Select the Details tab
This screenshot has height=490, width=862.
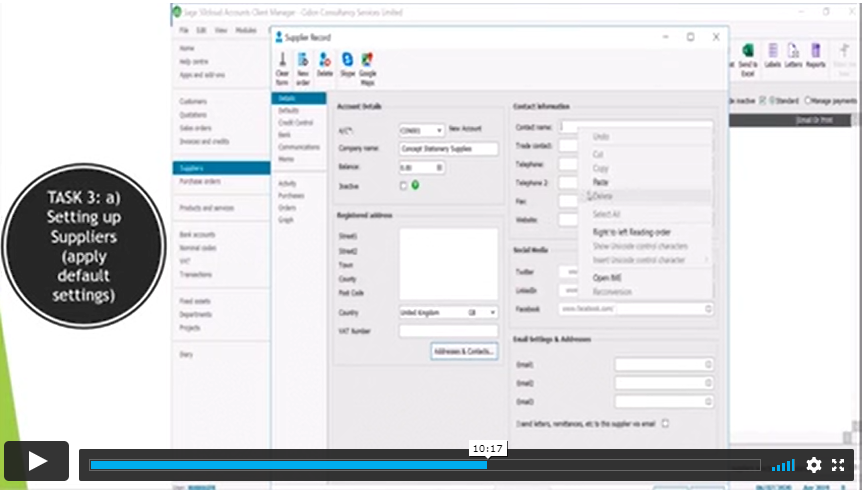click(299, 98)
